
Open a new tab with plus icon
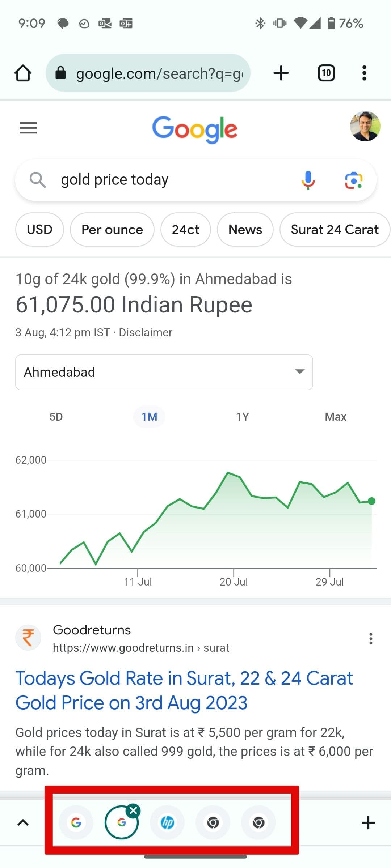[x=281, y=73]
